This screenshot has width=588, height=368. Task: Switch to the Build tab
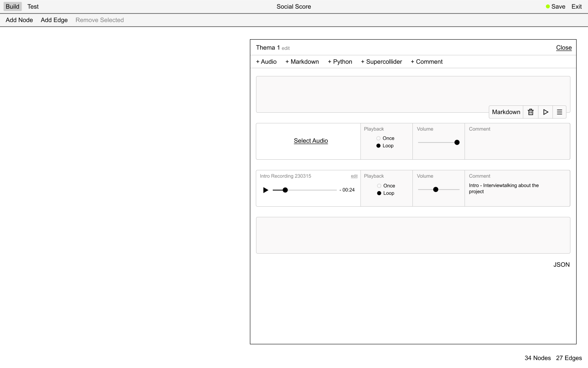[x=12, y=7]
